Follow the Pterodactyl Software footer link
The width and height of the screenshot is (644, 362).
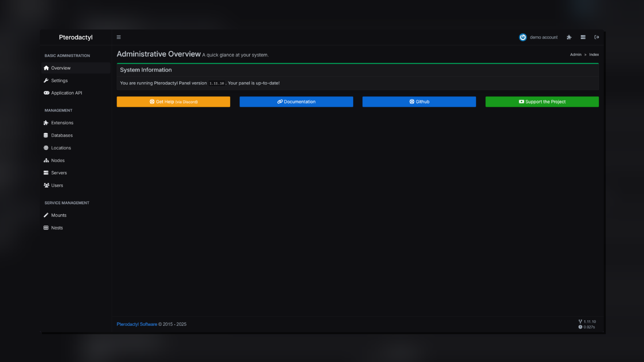pos(137,324)
